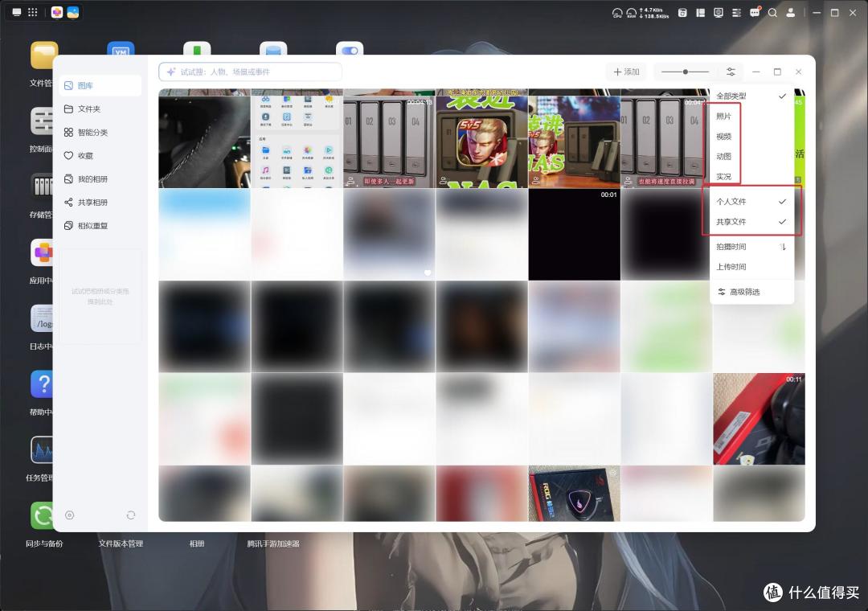Toggle the filter options icon
The width and height of the screenshot is (868, 611).
[x=731, y=72]
